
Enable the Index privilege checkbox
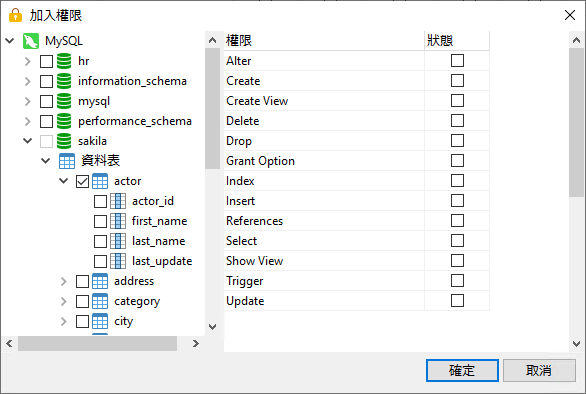(x=457, y=181)
